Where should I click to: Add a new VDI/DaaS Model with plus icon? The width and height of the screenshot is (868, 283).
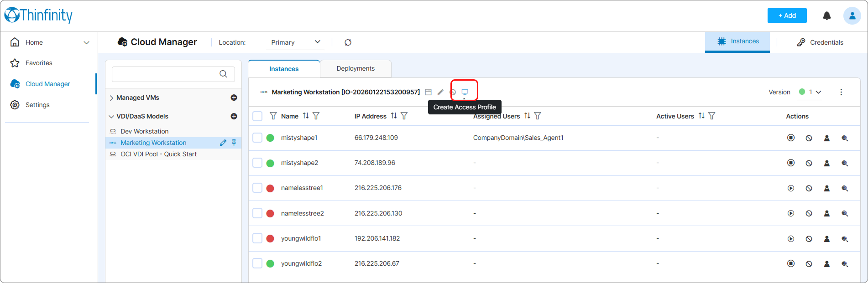click(234, 116)
